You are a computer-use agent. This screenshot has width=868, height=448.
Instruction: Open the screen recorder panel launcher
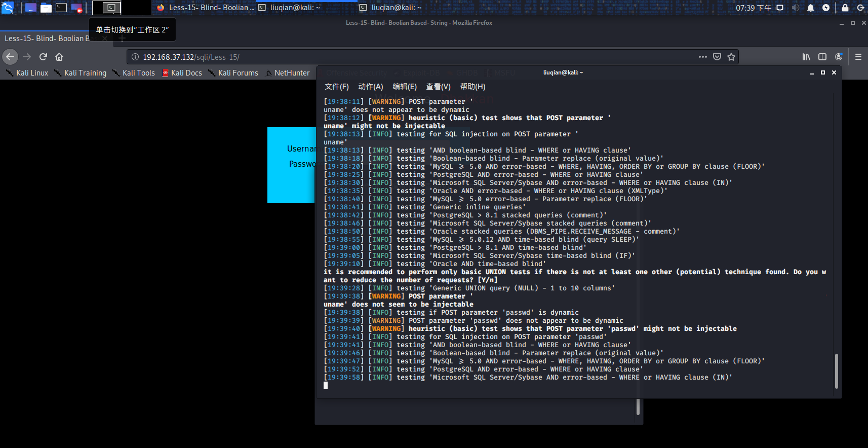(x=76, y=8)
